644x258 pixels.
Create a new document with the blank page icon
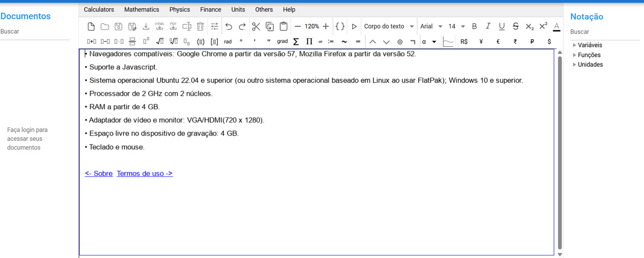[x=91, y=26]
